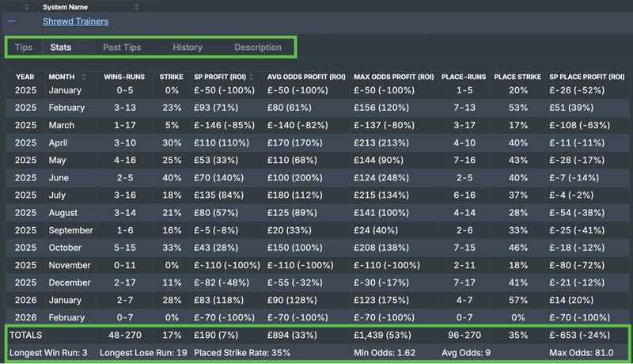The image size is (633, 364).
Task: Click totals wins-runs 48-270
Action: click(x=125, y=335)
